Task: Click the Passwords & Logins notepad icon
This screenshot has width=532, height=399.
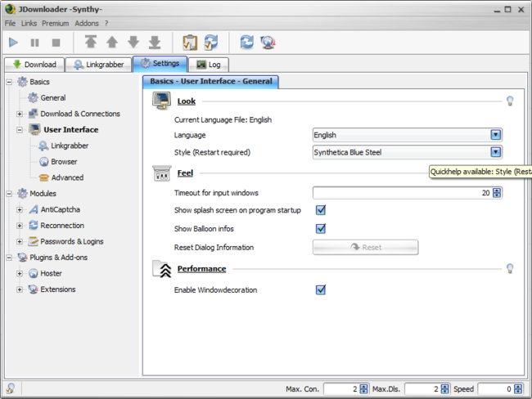Action: tap(34, 241)
